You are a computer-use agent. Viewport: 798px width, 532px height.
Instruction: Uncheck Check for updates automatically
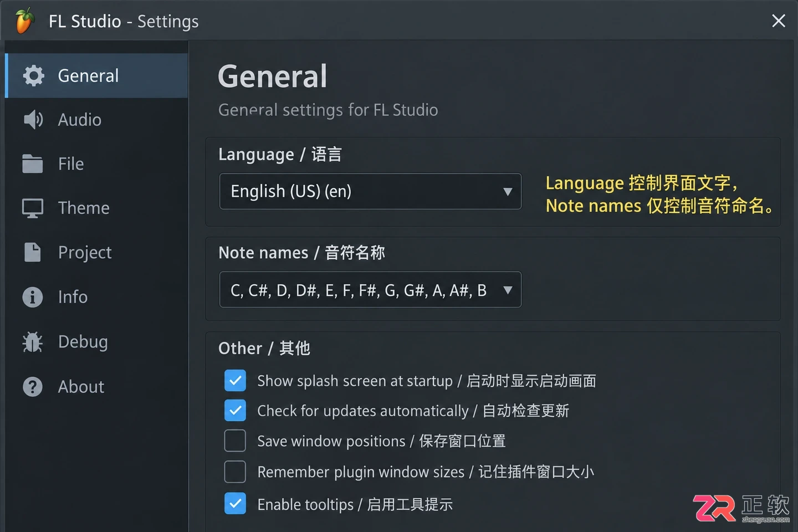pos(235,411)
